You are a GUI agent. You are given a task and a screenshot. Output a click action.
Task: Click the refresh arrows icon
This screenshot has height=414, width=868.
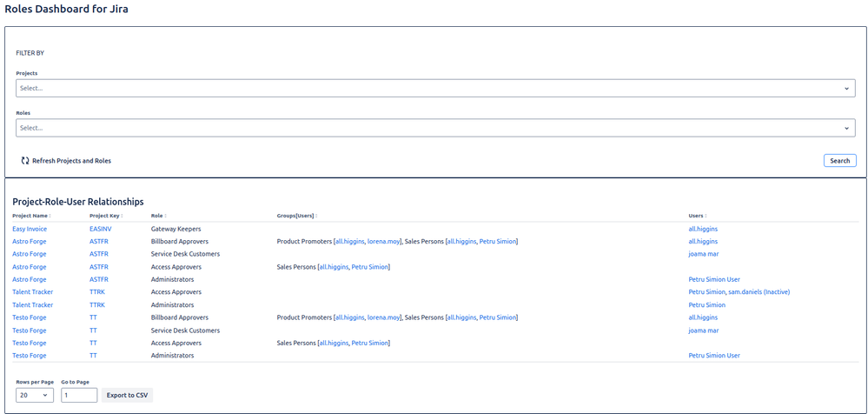click(x=25, y=161)
